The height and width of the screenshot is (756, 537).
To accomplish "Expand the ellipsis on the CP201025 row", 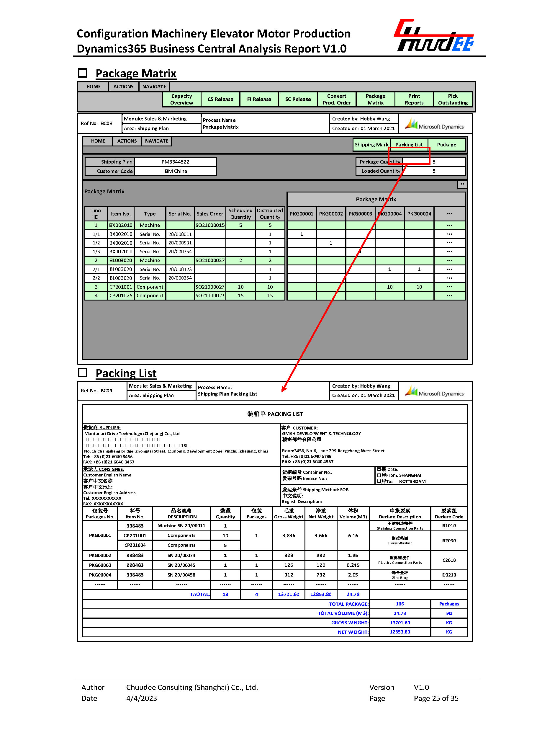I will (449, 295).
